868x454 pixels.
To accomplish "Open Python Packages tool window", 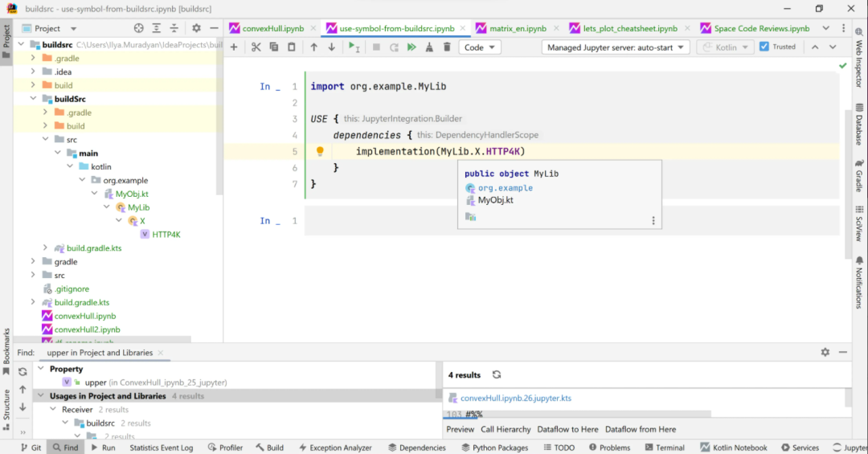I will (x=494, y=448).
